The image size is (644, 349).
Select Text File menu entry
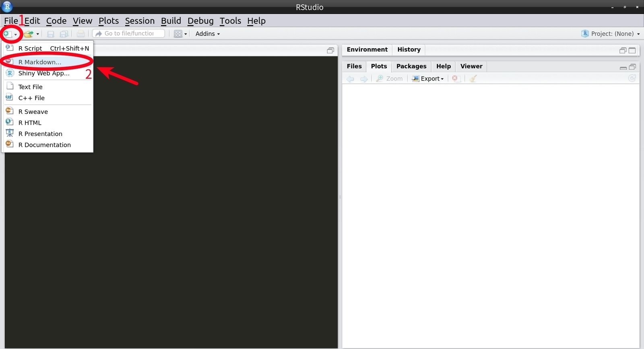pyautogui.click(x=48, y=87)
